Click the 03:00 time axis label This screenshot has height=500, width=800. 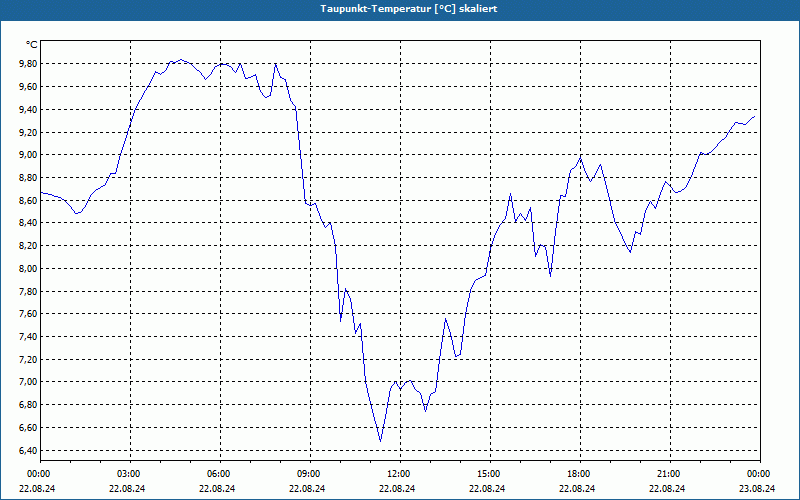click(x=131, y=474)
